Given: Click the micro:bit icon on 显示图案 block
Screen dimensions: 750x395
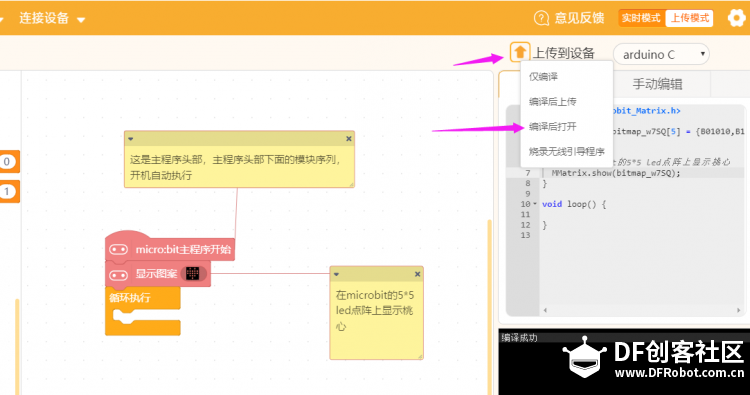Looking at the screenshot, I should [118, 274].
